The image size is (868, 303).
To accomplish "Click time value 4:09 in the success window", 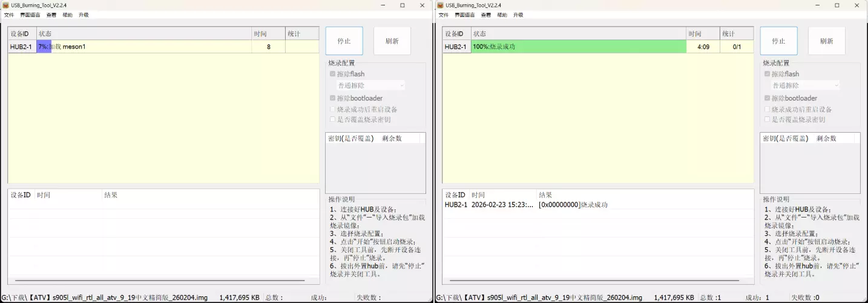I will pos(703,47).
